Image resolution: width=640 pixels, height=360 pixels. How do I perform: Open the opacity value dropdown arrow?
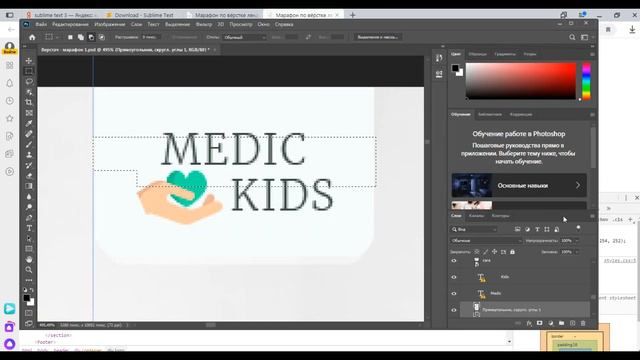click(x=577, y=241)
